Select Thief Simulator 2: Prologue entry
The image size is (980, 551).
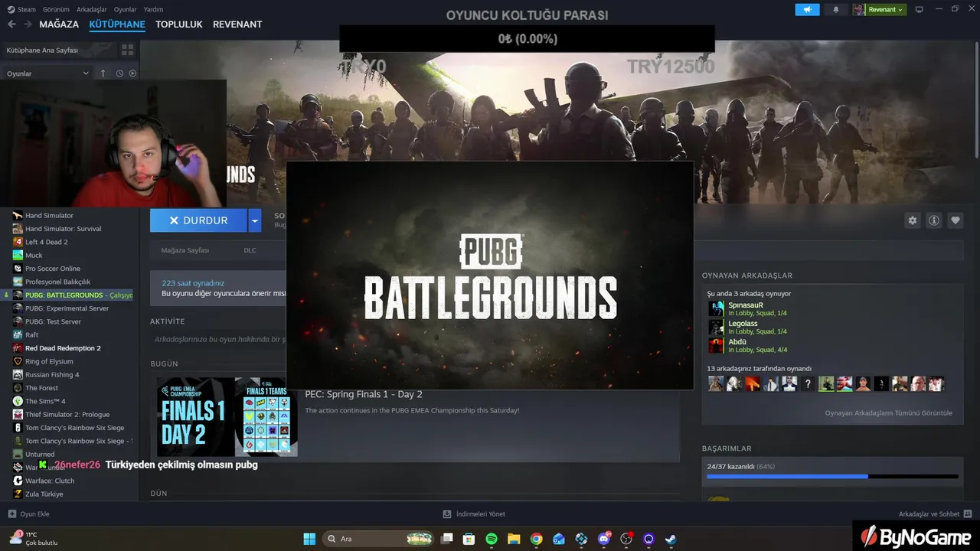click(x=67, y=415)
